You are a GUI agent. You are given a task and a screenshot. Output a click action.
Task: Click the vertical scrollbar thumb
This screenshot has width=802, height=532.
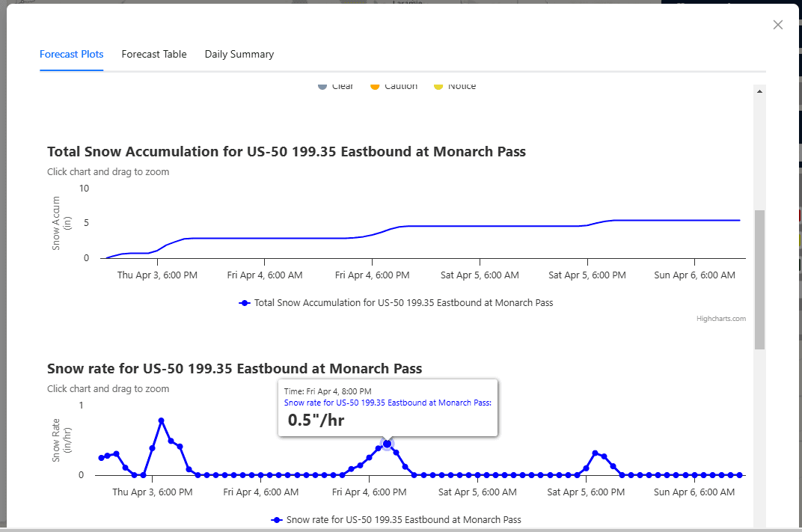[759, 279]
